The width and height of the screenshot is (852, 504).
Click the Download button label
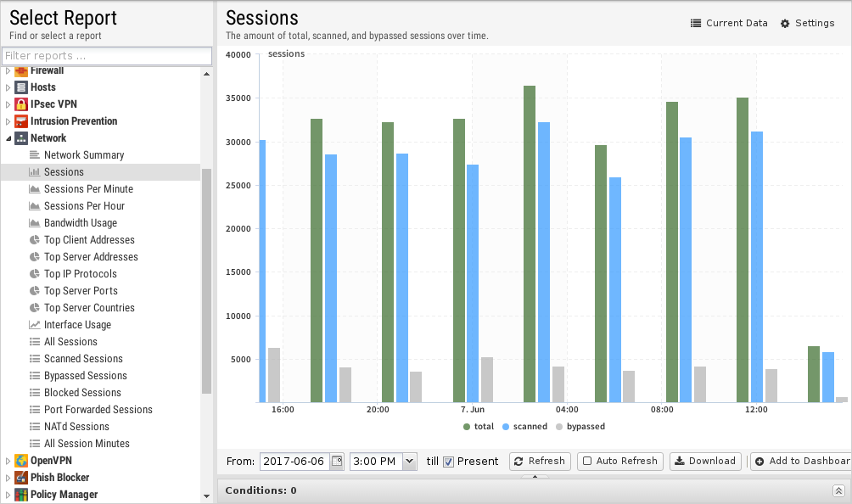coord(712,461)
